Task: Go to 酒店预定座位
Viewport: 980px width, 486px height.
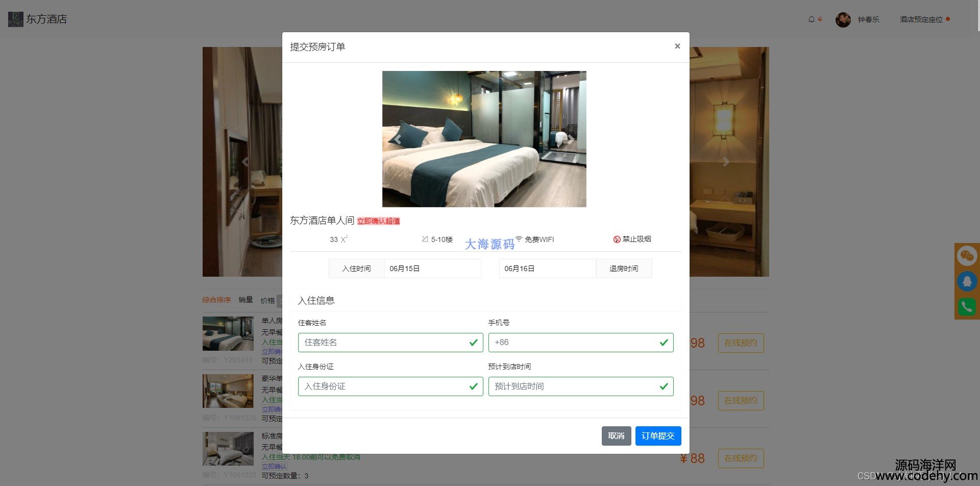Action: [x=921, y=19]
